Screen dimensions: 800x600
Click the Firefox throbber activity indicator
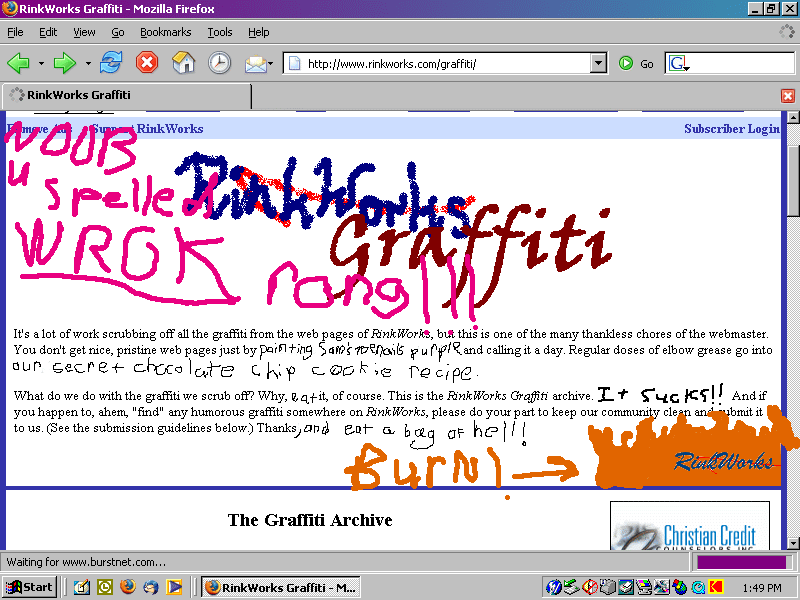coord(786,32)
